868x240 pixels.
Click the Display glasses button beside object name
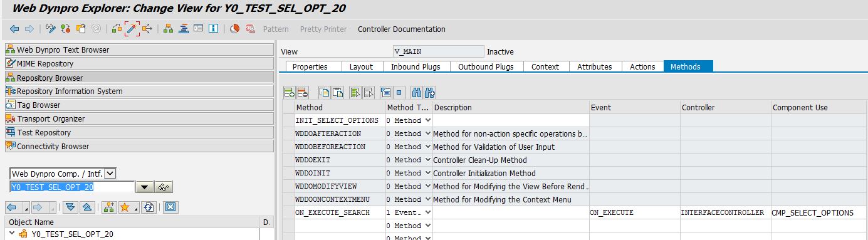point(164,187)
